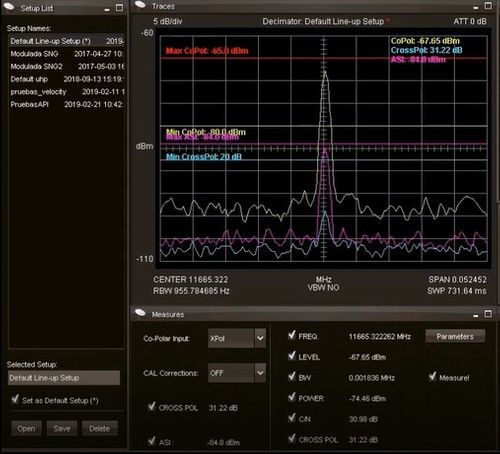Click the CENTER 11665.322 frequency value
This screenshot has height=454, width=500.
point(191,280)
